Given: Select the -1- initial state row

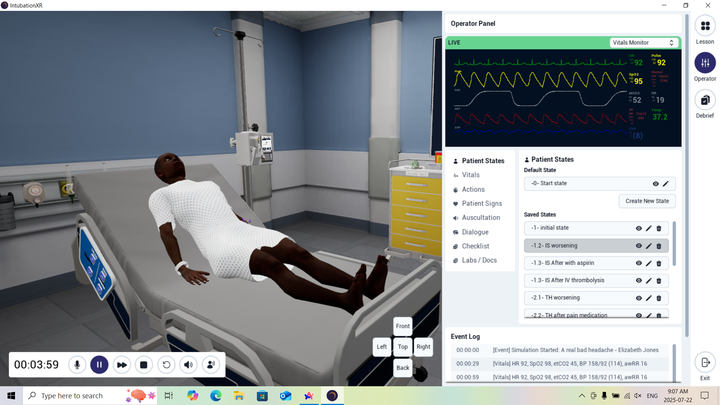Looking at the screenshot, I should tap(596, 228).
